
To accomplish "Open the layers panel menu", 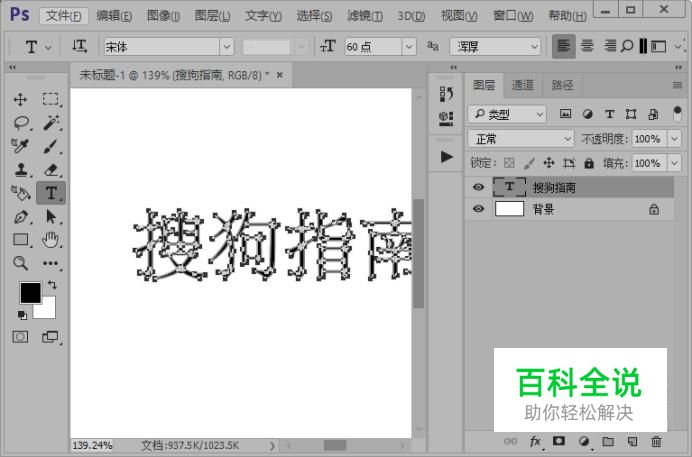I will tap(677, 85).
